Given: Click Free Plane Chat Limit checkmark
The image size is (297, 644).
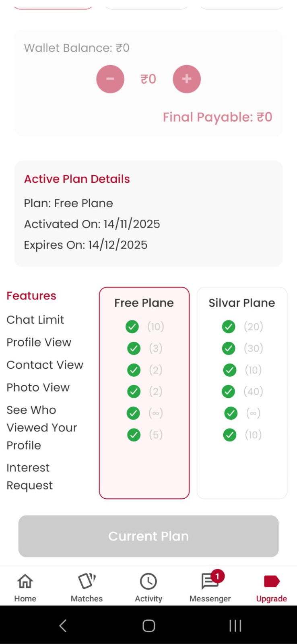Looking at the screenshot, I should tap(132, 326).
